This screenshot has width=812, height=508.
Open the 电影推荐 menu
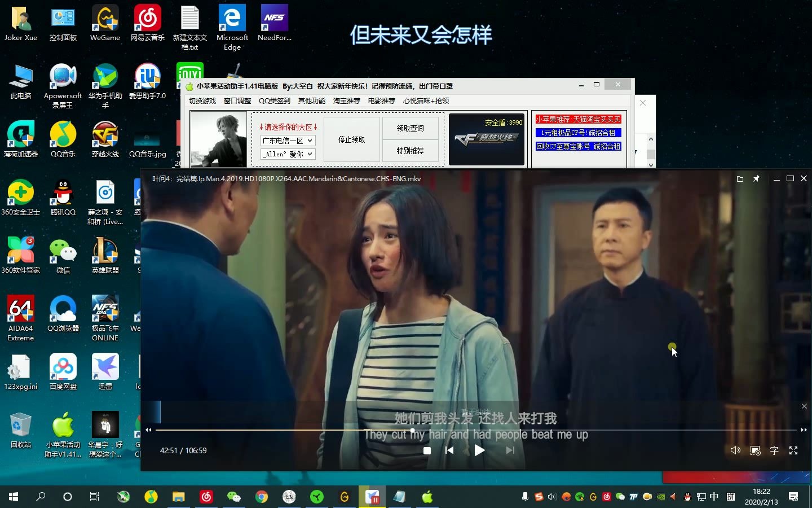(382, 101)
